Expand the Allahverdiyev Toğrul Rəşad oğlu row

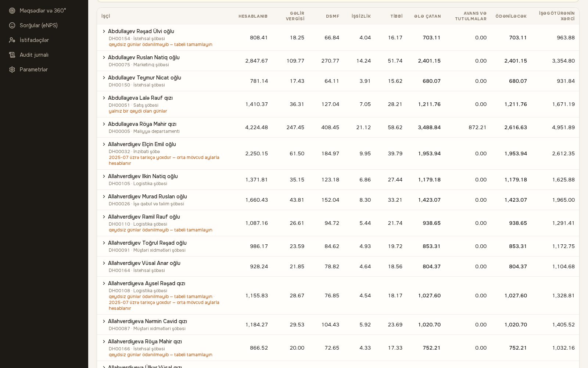tap(104, 243)
